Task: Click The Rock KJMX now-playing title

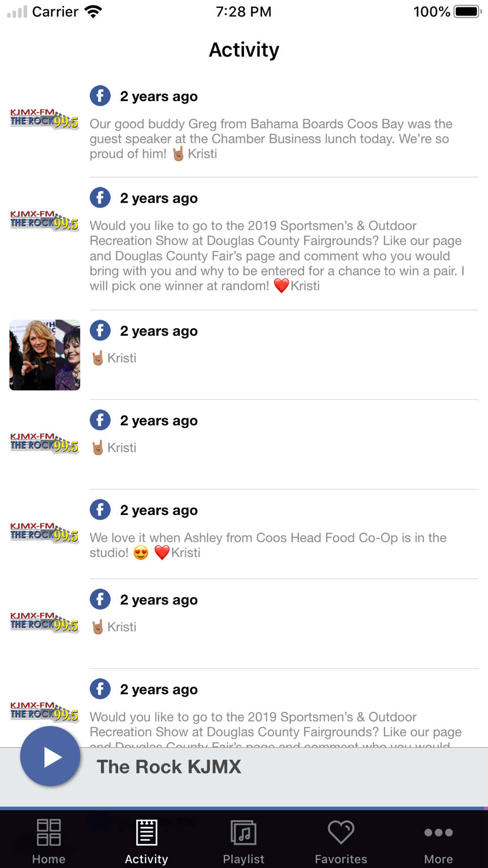Action: click(169, 766)
